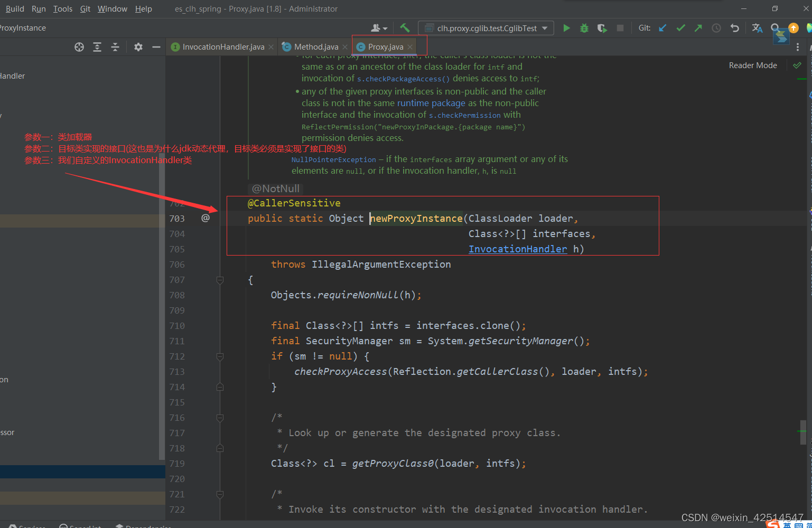The image size is (812, 528).
Task: Update project with blue Git arrow
Action: [662, 28]
